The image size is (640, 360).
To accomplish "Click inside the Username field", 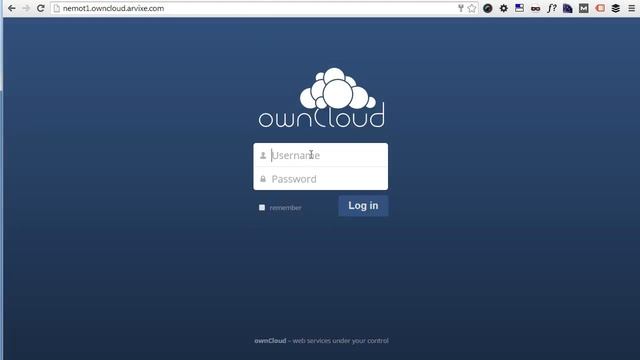I will (321, 155).
